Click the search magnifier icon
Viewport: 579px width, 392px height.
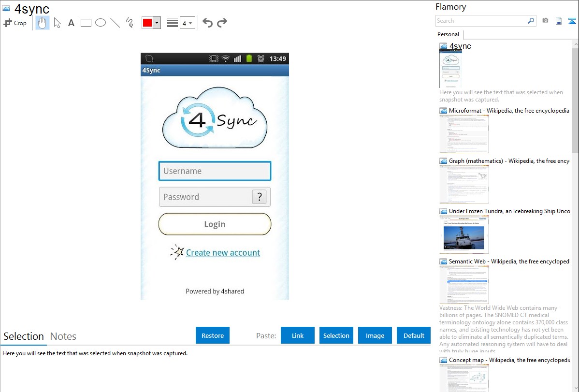[x=531, y=21]
